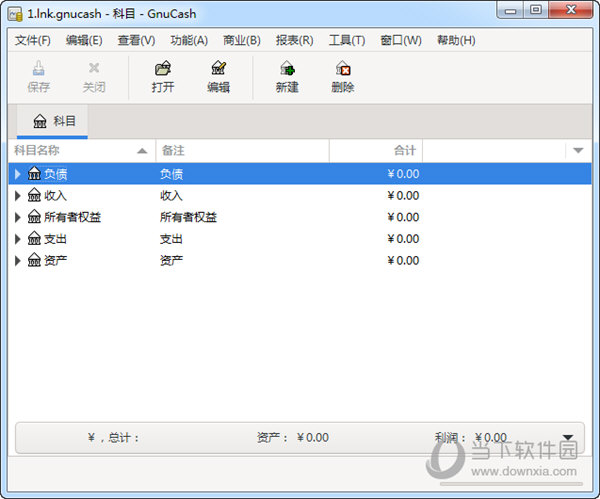Open the 查看(V) menu

tap(136, 40)
